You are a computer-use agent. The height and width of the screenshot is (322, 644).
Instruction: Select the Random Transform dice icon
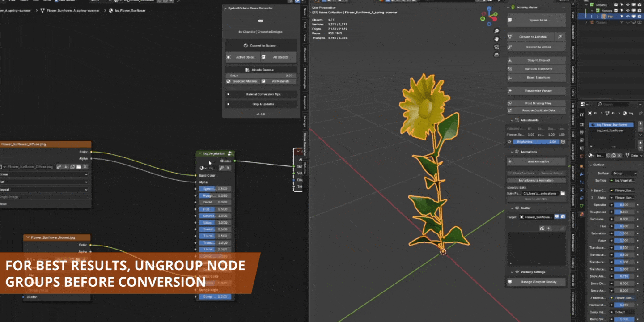click(x=509, y=69)
